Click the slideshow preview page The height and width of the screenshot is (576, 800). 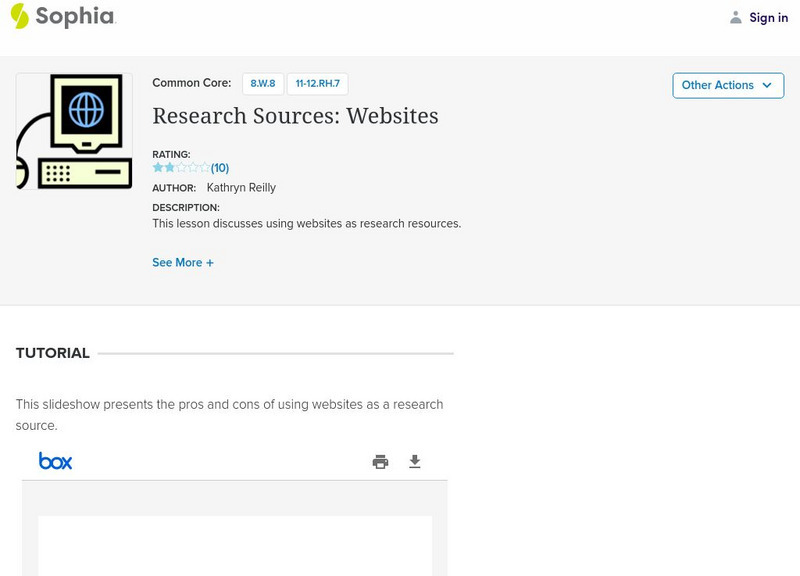(235, 545)
